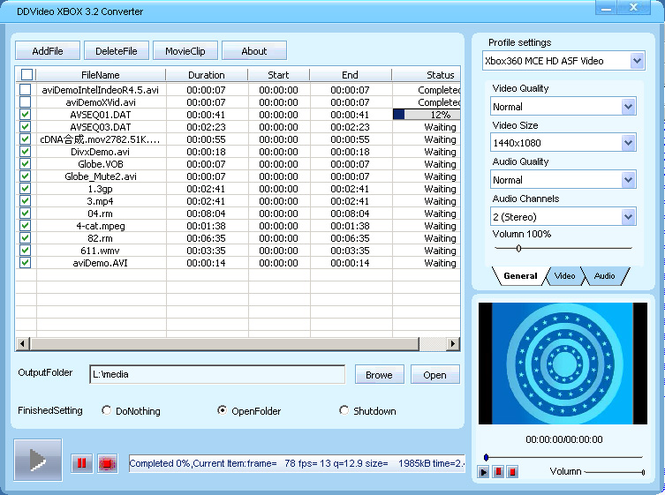
Task: Minimize the DDVideo converter window
Action: tap(606, 8)
